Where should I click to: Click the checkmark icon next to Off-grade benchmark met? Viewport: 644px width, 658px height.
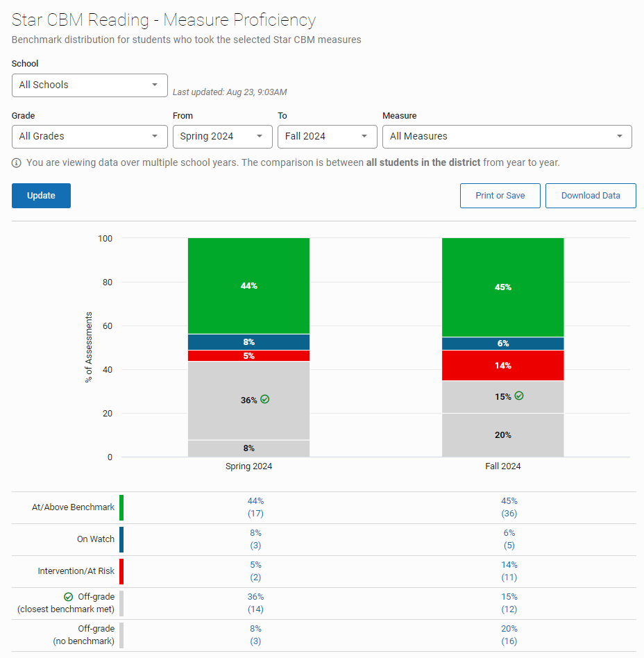[69, 596]
